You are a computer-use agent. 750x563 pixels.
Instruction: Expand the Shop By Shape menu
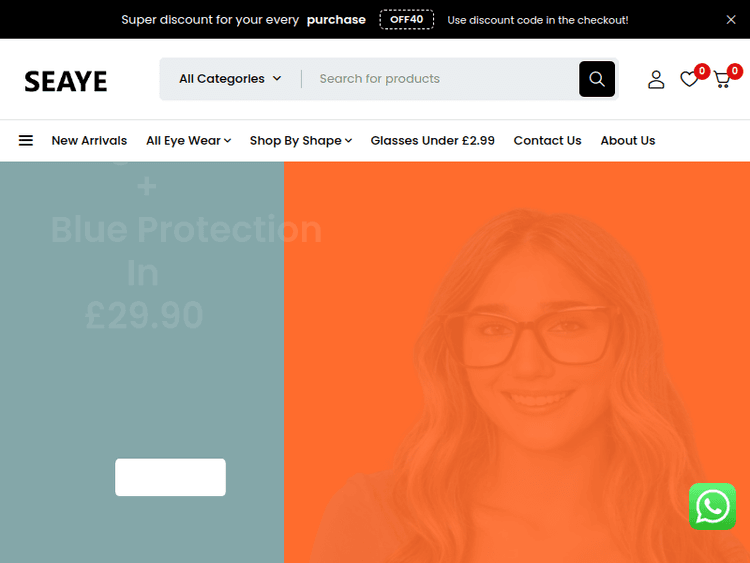click(x=300, y=141)
